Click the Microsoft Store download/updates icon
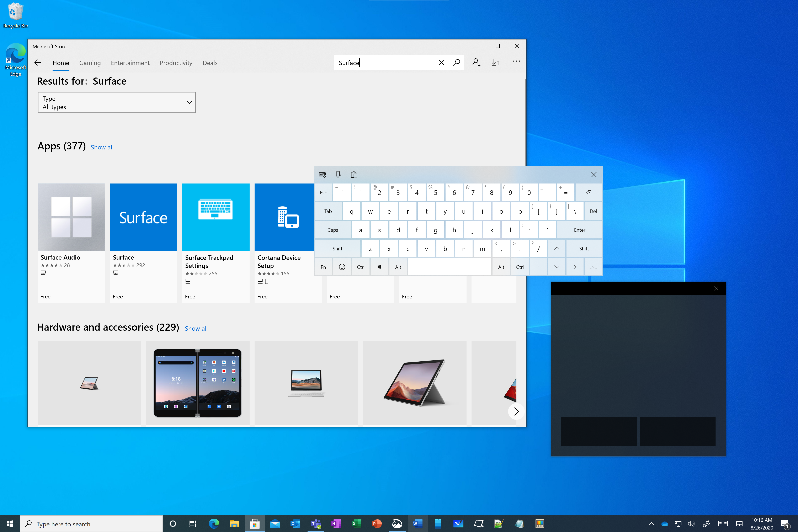Viewport: 798px width, 532px height. 496,62
